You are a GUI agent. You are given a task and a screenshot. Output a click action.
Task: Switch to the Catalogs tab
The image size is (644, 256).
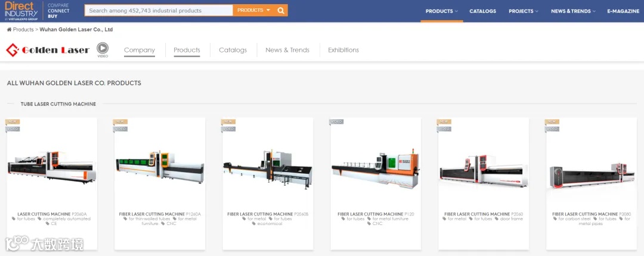[233, 50]
